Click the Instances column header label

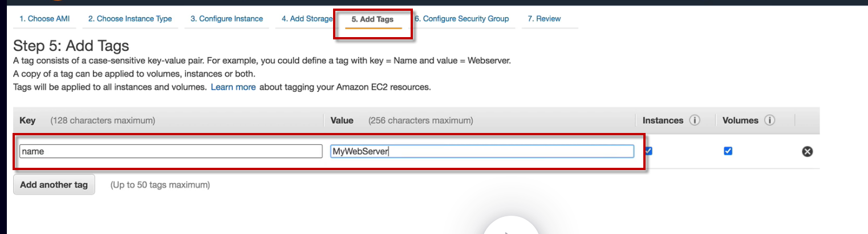coord(663,120)
